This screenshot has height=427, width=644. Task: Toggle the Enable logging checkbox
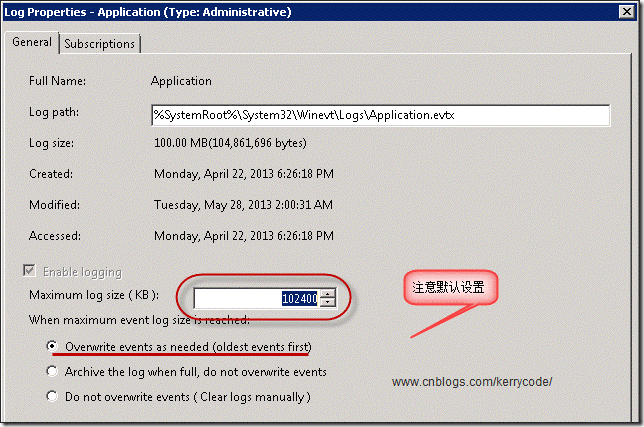[x=29, y=271]
